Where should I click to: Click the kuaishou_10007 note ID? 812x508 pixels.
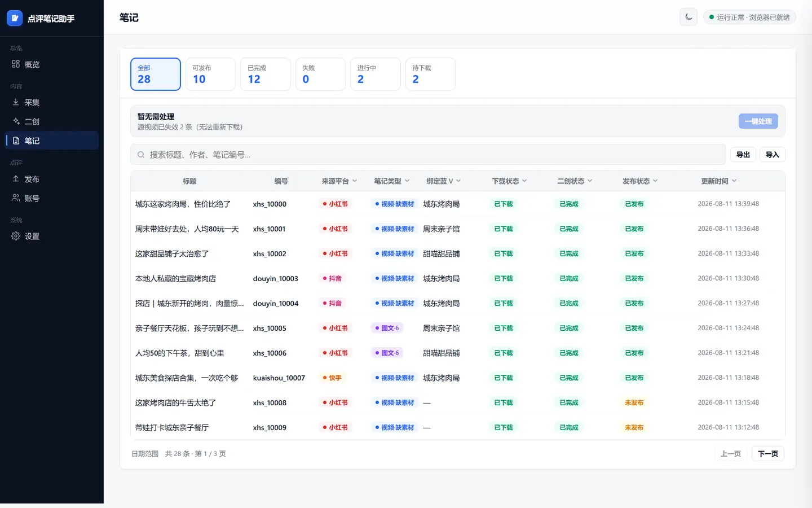pos(279,378)
